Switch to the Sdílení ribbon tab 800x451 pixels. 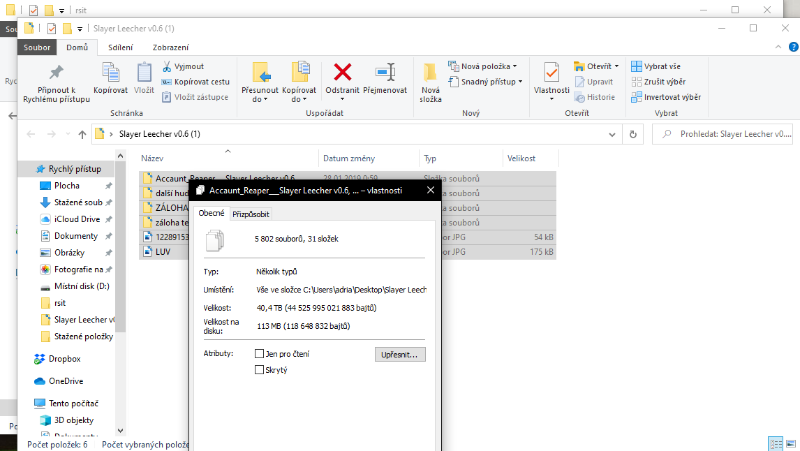pos(120,47)
